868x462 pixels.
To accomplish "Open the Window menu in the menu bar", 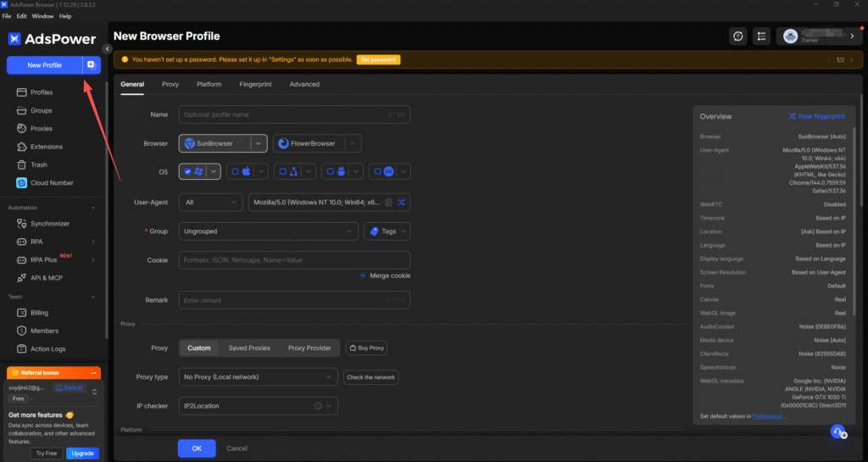I will (x=43, y=16).
